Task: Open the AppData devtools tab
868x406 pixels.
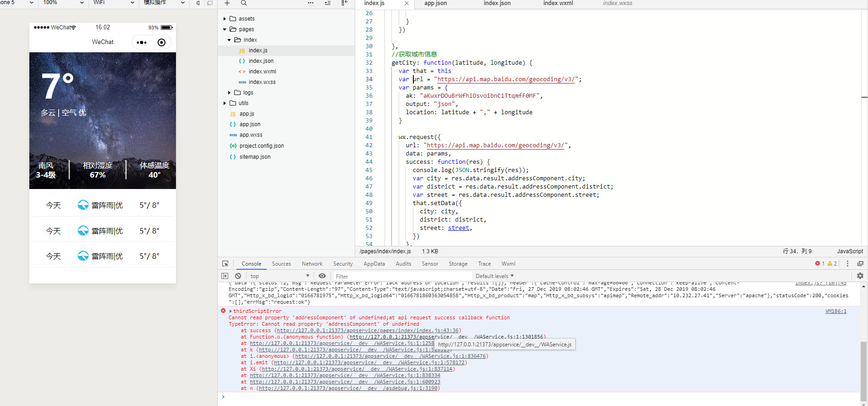Action: [x=374, y=264]
